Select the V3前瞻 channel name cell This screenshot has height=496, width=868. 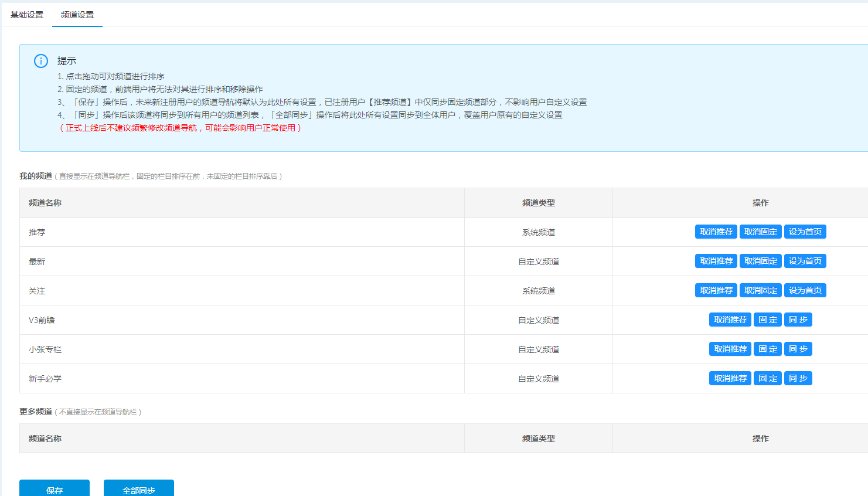pyautogui.click(x=242, y=320)
